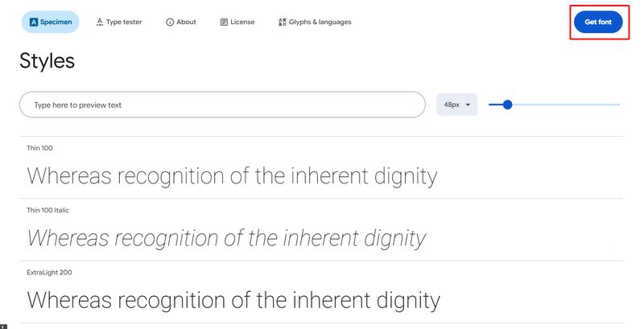
Task: Click the font size slider handle
Action: coord(507,105)
